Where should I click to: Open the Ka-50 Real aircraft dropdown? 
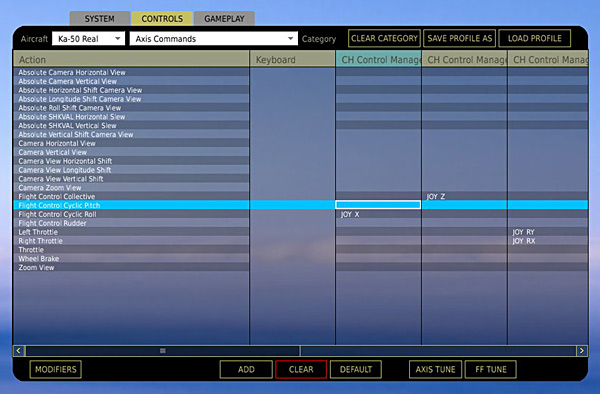[88, 39]
